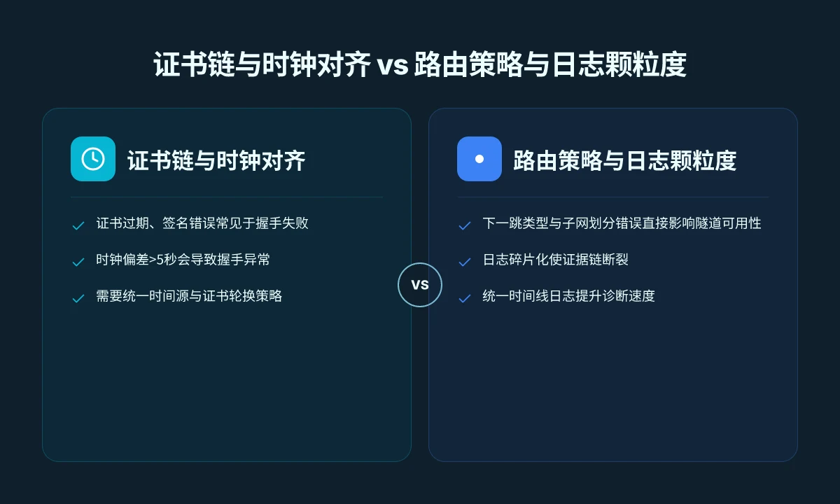Click checkmark beside 统一时间线日志提升诊断速度
The image size is (840, 504).
464,298
